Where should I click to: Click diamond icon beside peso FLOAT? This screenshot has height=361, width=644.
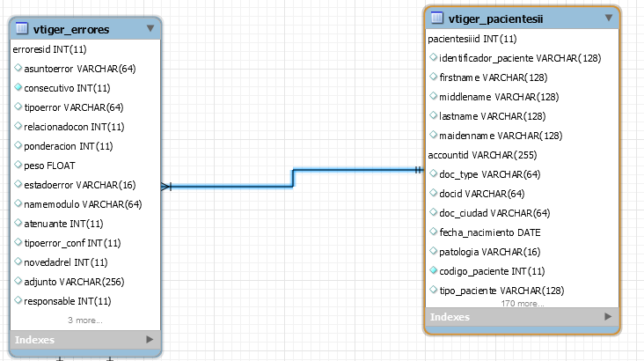point(18,165)
